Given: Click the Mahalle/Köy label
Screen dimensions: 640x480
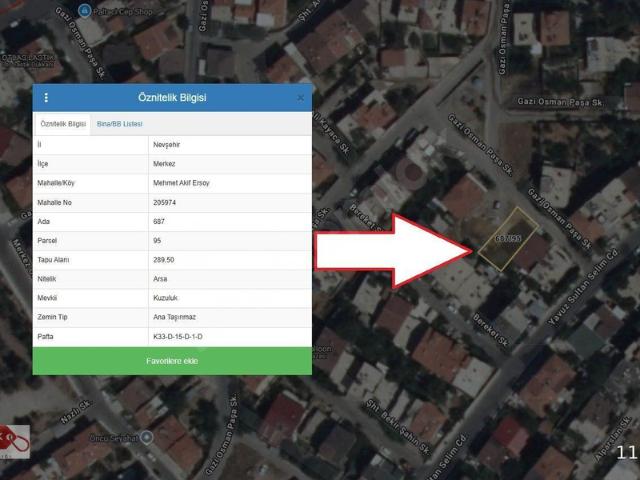Looking at the screenshot, I should pyautogui.click(x=56, y=183).
